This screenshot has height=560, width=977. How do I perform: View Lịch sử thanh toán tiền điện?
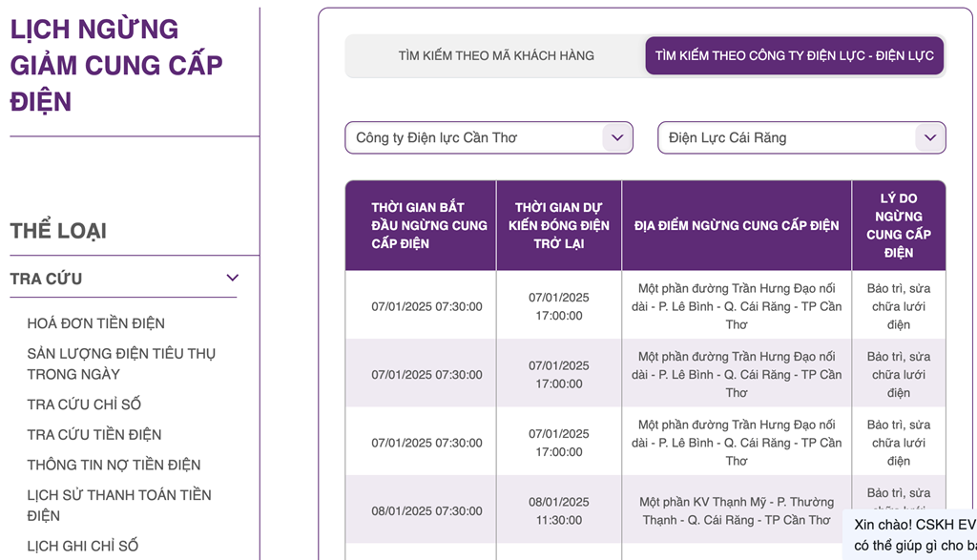(x=119, y=505)
